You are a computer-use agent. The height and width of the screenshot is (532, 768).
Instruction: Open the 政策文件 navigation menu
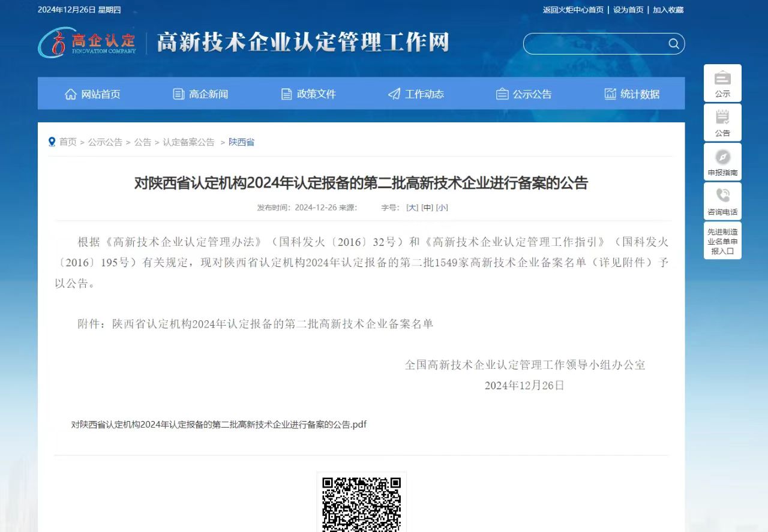(308, 94)
